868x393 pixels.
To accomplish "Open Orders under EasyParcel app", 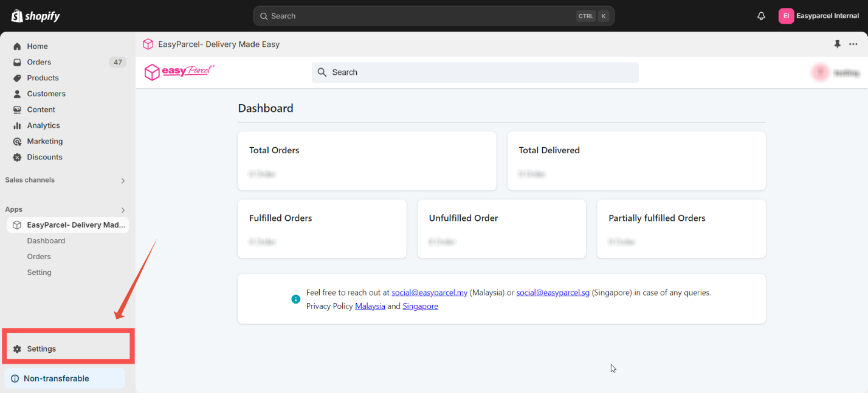I will pyautogui.click(x=39, y=257).
